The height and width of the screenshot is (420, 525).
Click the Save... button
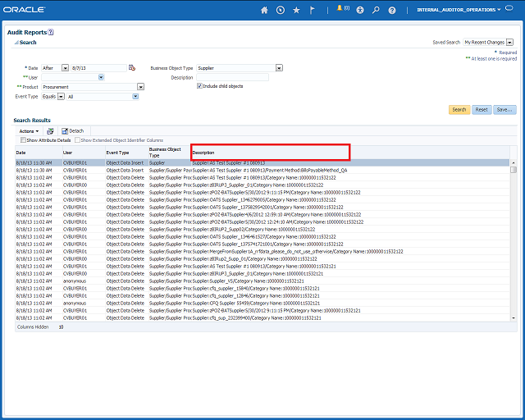point(504,110)
